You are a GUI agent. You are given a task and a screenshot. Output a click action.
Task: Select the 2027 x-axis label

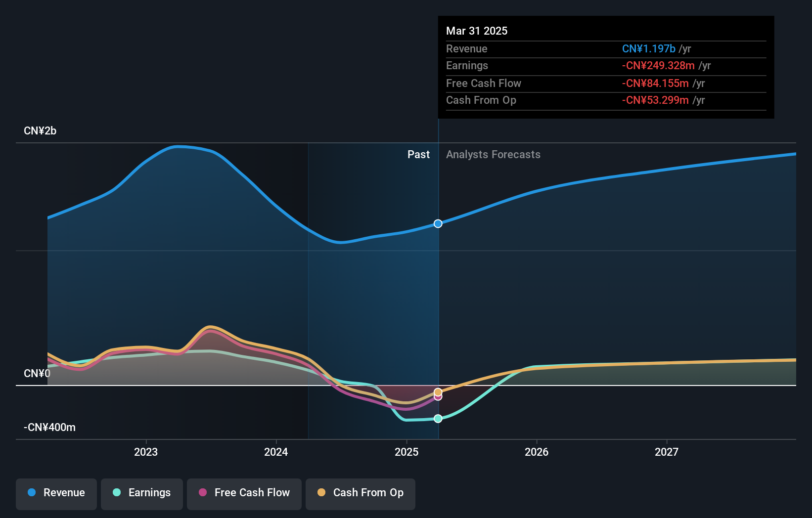(667, 452)
